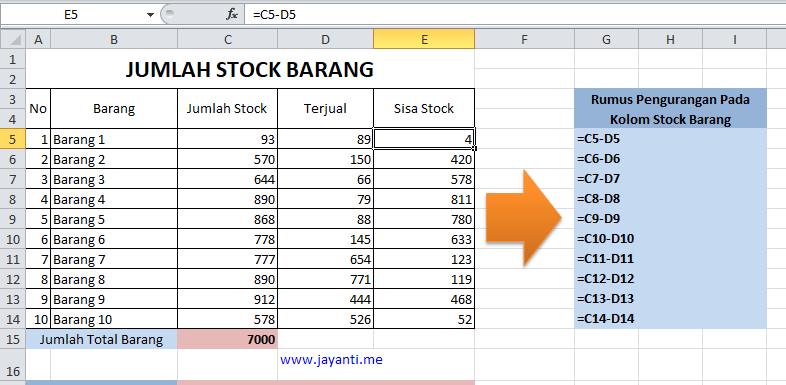The width and height of the screenshot is (786, 385).
Task: Select the Terjual cell with value 526
Action: click(325, 319)
